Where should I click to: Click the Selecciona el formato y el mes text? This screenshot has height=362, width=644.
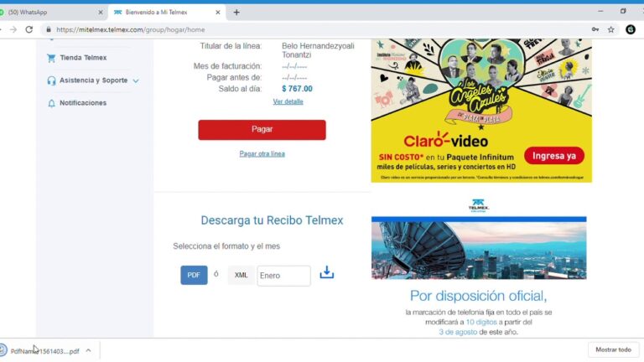tap(226, 246)
